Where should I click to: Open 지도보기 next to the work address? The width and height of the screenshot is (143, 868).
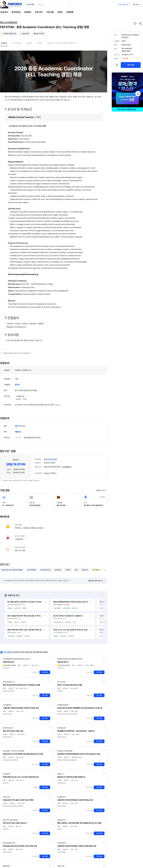58,405
